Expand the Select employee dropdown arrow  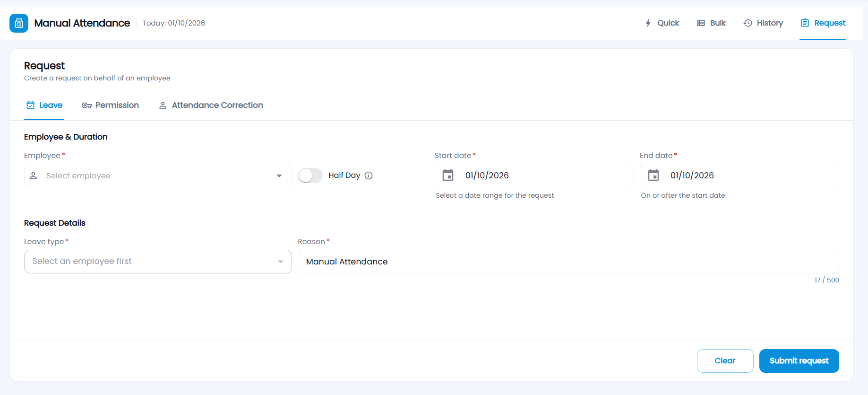point(279,176)
